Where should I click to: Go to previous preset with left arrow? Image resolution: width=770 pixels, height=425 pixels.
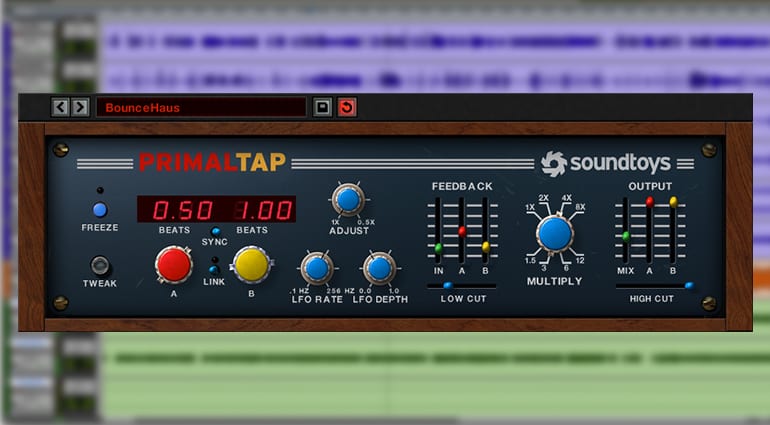pos(60,107)
